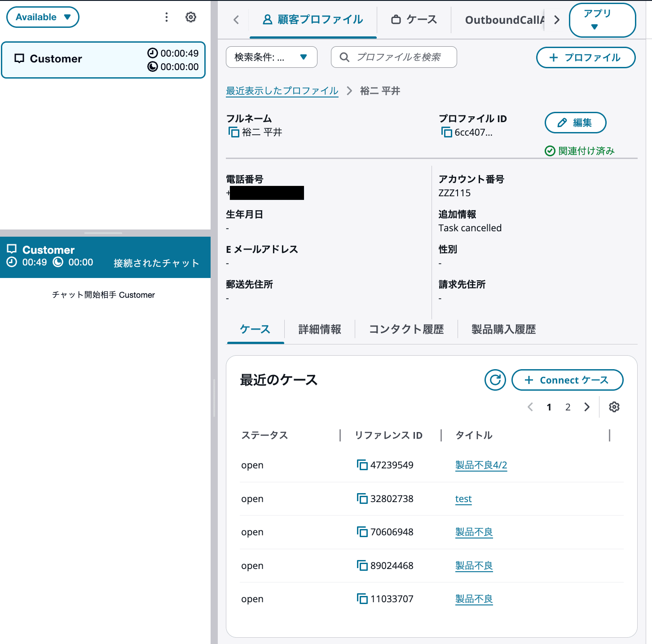Open the case table column settings gear
Image resolution: width=652 pixels, height=644 pixels.
[x=614, y=407]
